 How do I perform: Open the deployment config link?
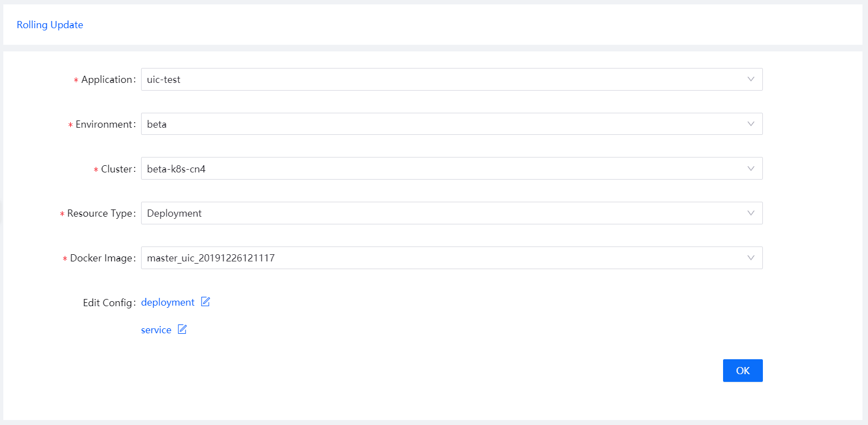click(x=168, y=302)
